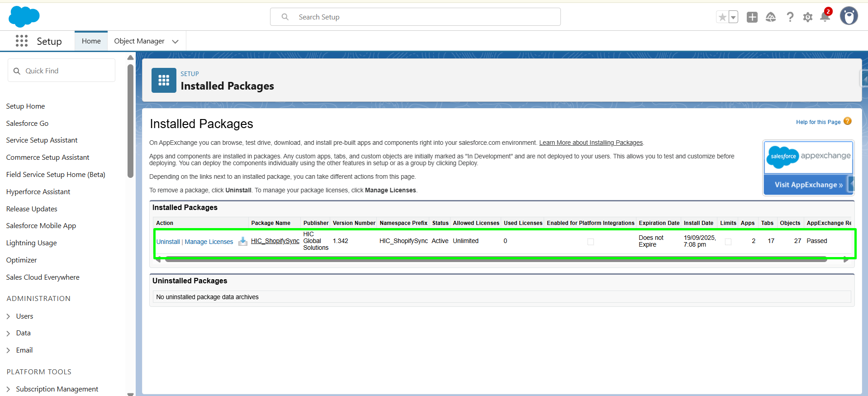Viewport: 868px width, 396px height.
Task: Open Learn More about Installing Packages
Action: (x=591, y=143)
